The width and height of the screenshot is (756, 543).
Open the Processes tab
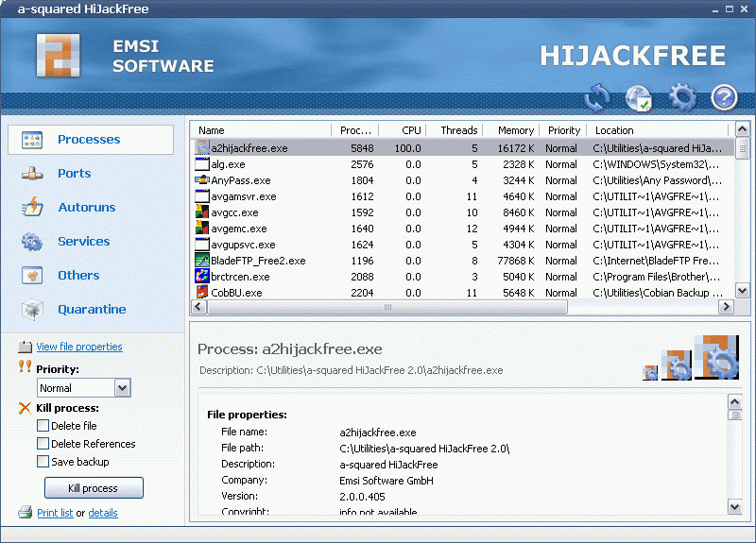pos(91,140)
